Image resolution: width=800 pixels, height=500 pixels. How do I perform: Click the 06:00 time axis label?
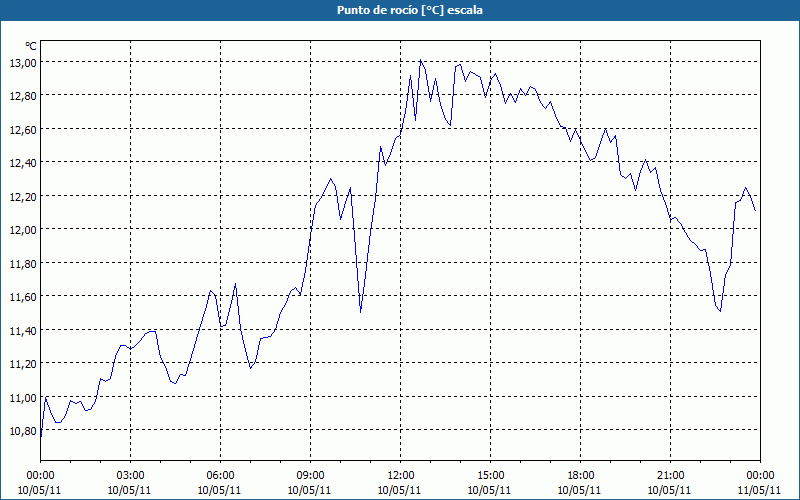(x=220, y=476)
